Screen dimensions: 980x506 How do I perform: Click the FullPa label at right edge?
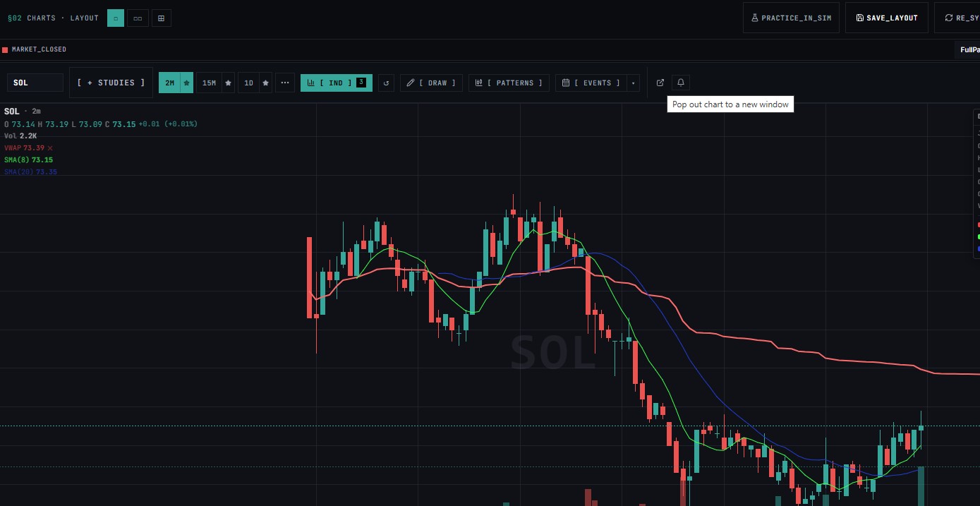[x=969, y=49]
